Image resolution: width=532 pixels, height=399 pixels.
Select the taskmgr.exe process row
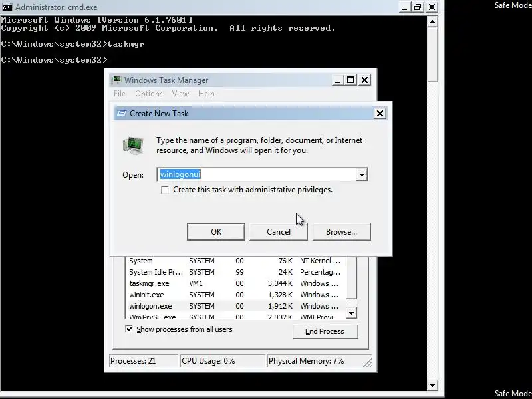click(235, 283)
